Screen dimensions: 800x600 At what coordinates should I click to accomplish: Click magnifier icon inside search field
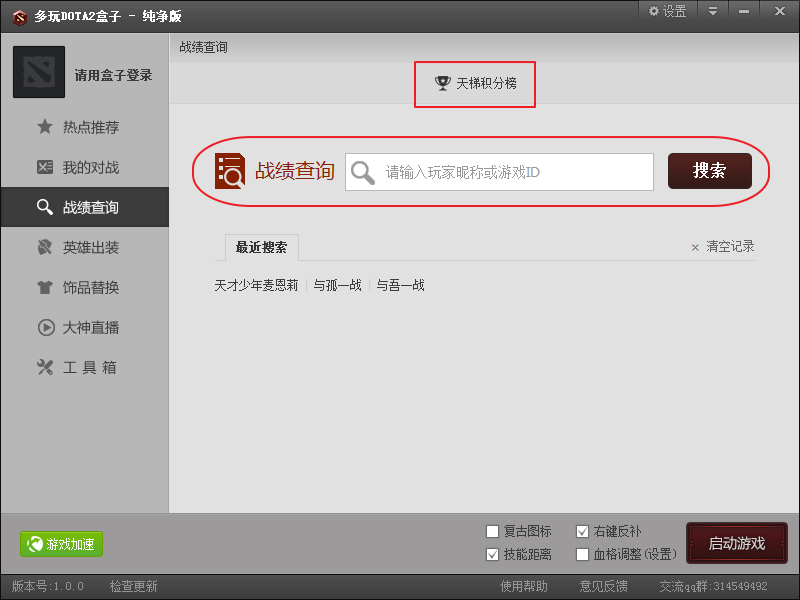tap(363, 173)
